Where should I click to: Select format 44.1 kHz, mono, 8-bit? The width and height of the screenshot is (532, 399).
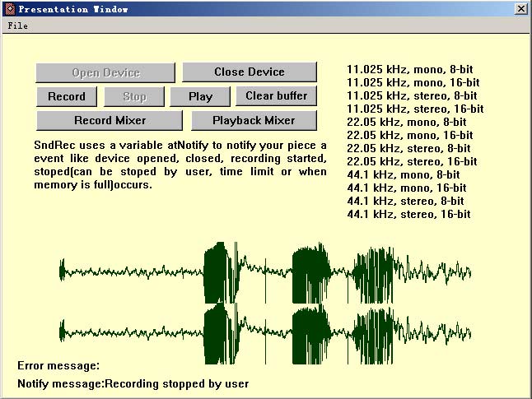(404, 175)
